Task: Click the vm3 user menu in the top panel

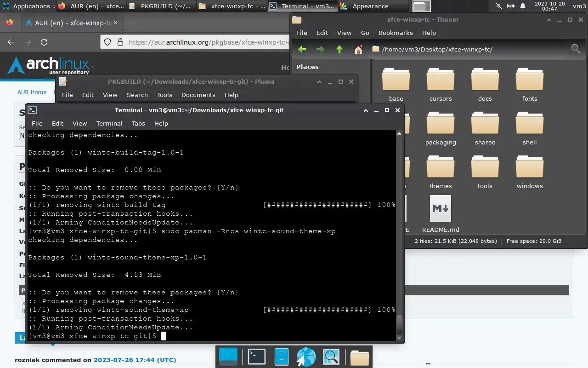Action: click(579, 6)
